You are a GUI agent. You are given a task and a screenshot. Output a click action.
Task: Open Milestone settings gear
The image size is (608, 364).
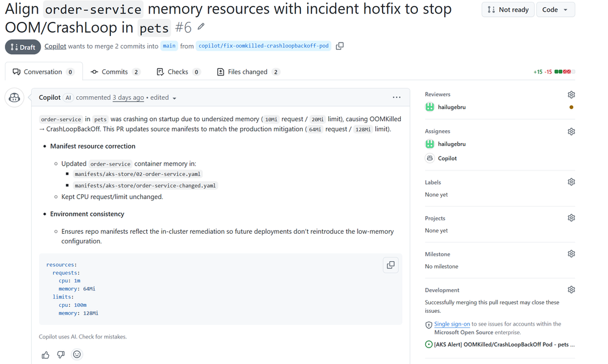click(571, 254)
